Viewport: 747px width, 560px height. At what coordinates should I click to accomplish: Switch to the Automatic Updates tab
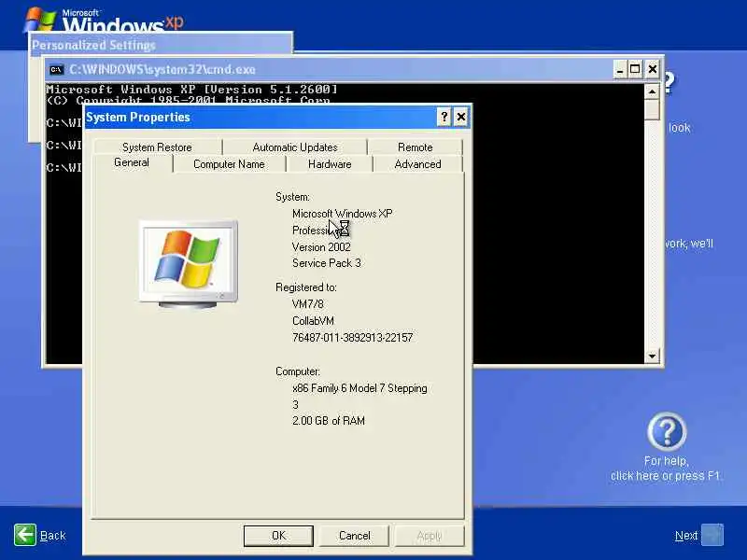pos(295,147)
